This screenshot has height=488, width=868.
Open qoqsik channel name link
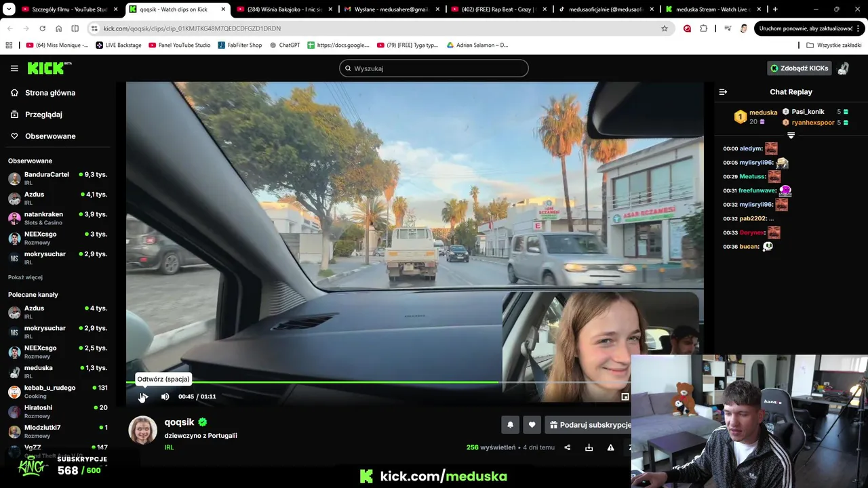pyautogui.click(x=179, y=422)
